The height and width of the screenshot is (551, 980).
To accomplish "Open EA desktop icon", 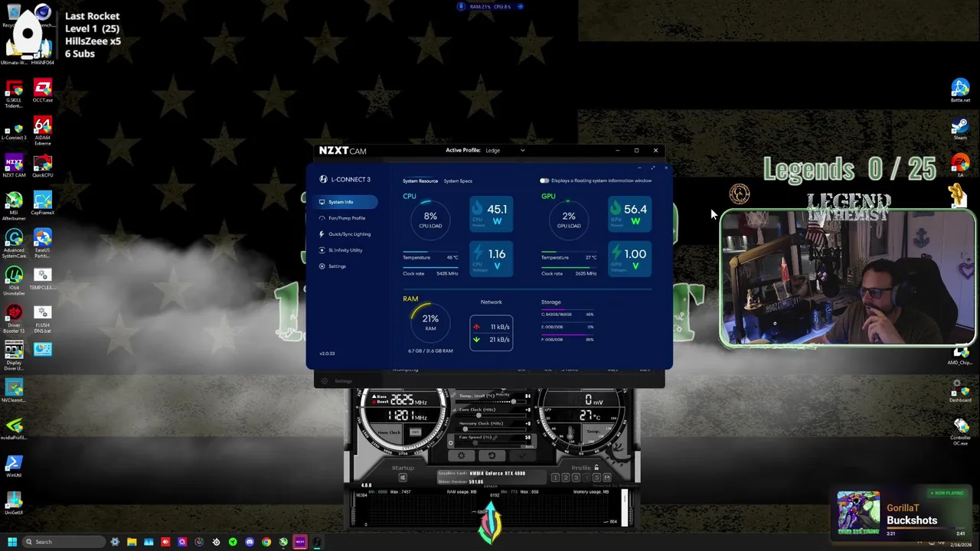I will pyautogui.click(x=960, y=165).
